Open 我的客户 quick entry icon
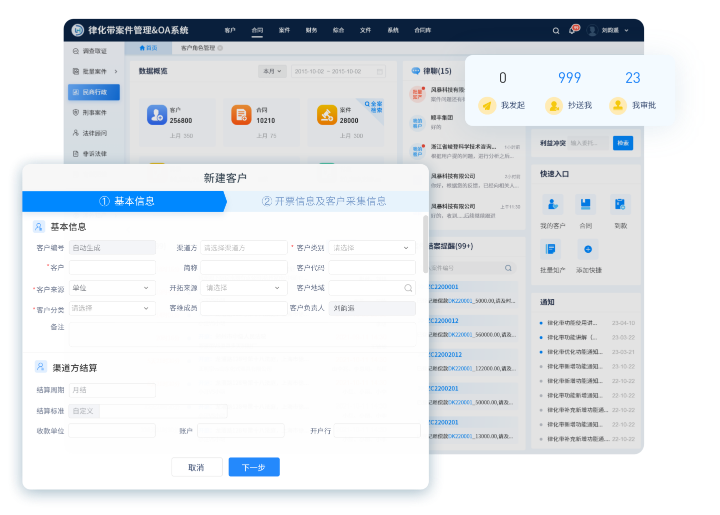Image resolution: width=720 pixels, height=515 pixels. coord(552,205)
